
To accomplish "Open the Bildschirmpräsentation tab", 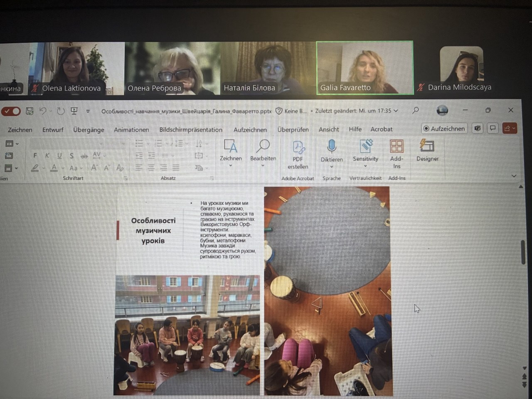I will click(x=191, y=130).
